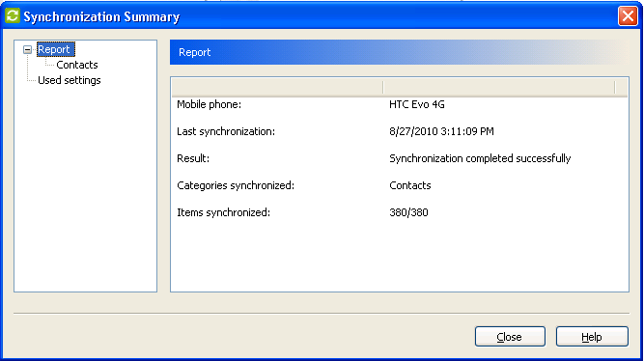Click the Help button
Image resolution: width=644 pixels, height=361 pixels.
pos(592,337)
